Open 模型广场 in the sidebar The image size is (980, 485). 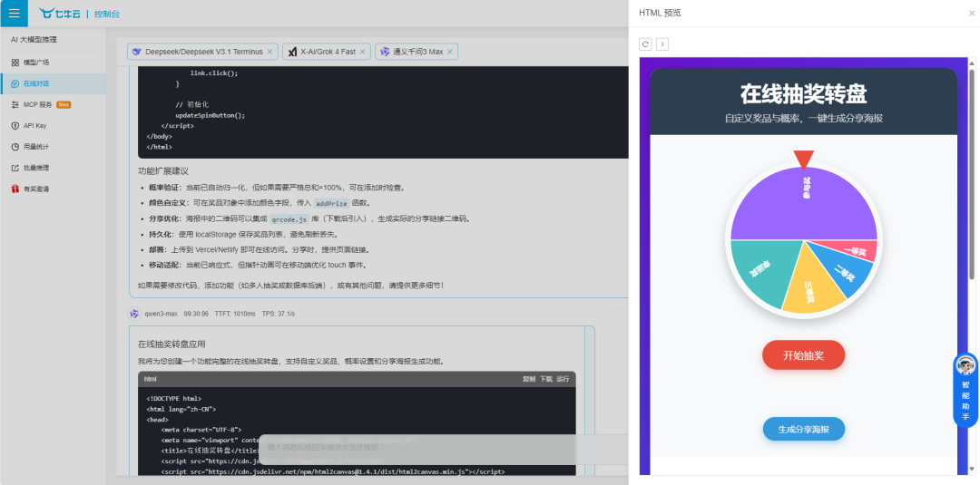pos(36,63)
